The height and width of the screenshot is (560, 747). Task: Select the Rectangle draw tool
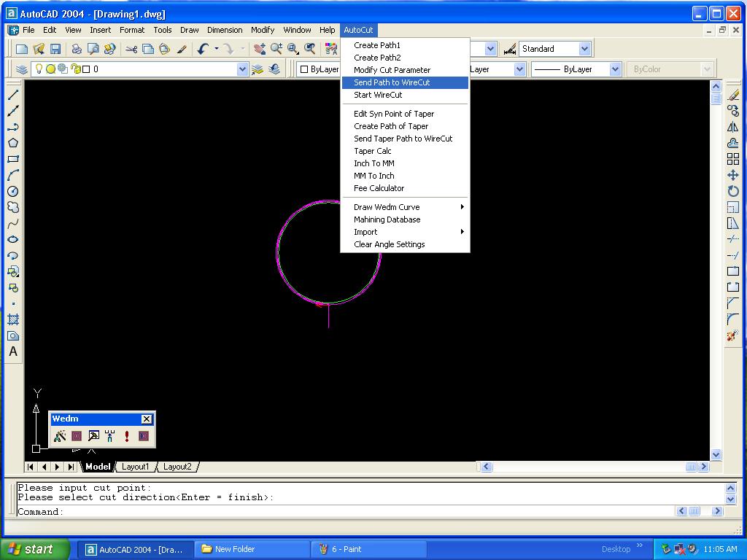coord(13,159)
